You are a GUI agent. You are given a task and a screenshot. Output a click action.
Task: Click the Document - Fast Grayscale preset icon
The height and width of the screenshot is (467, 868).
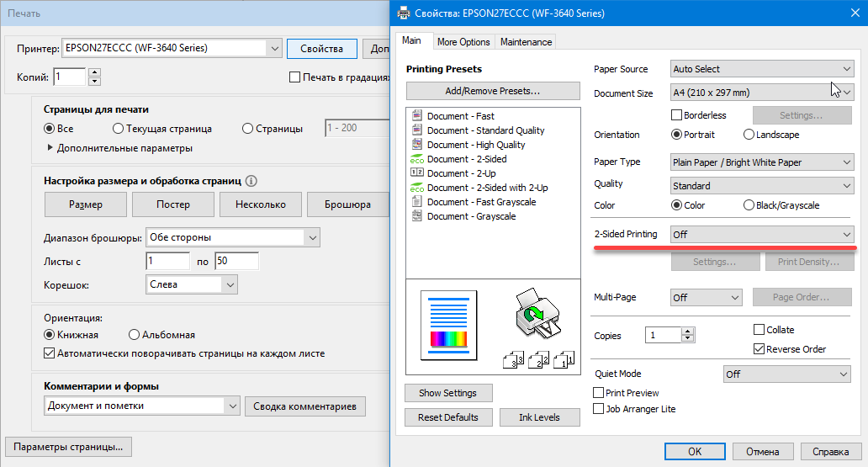[416, 202]
